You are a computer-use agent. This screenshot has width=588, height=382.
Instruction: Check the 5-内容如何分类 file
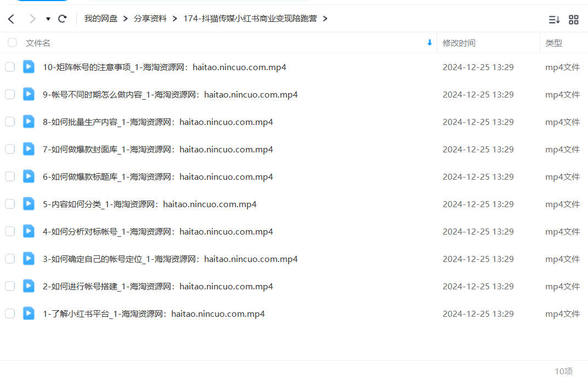pos(10,204)
